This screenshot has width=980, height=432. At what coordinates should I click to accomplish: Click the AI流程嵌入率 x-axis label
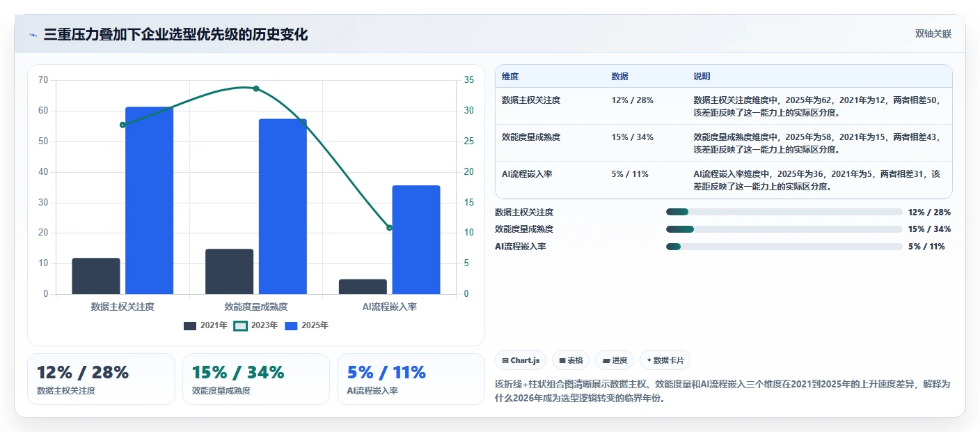coord(389,307)
